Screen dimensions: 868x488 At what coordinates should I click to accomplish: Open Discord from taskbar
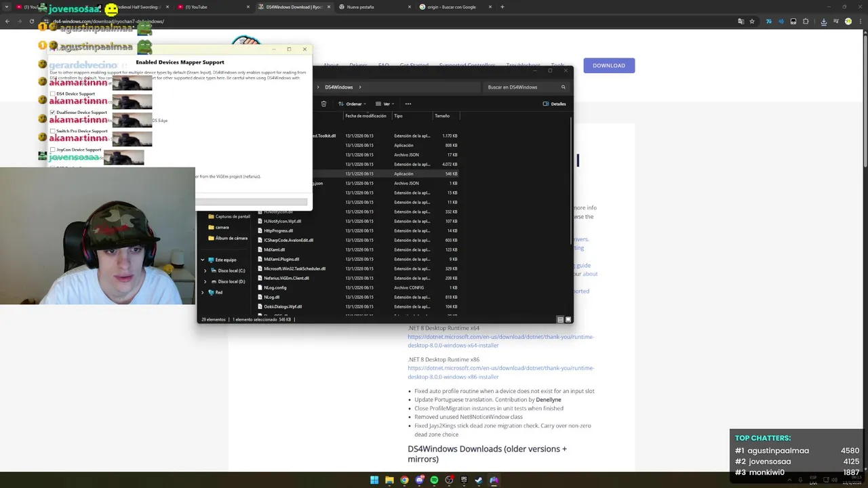(x=419, y=480)
